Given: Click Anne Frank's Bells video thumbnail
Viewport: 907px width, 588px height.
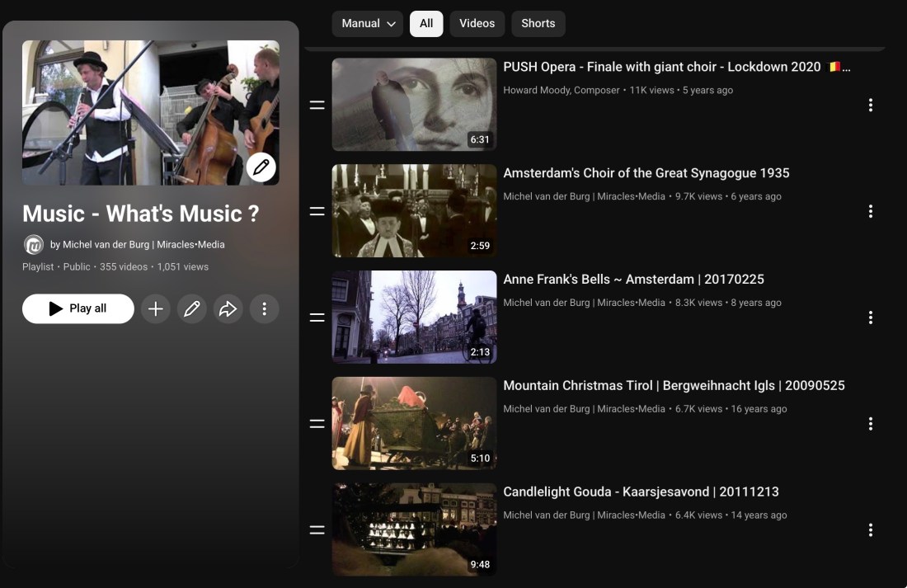Looking at the screenshot, I should tap(414, 318).
